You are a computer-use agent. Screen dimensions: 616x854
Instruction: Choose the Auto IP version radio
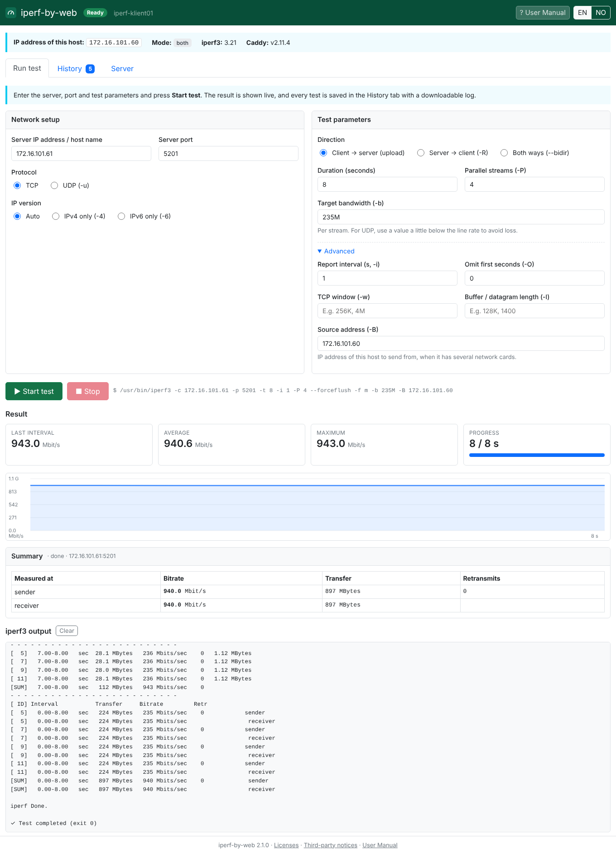17,216
